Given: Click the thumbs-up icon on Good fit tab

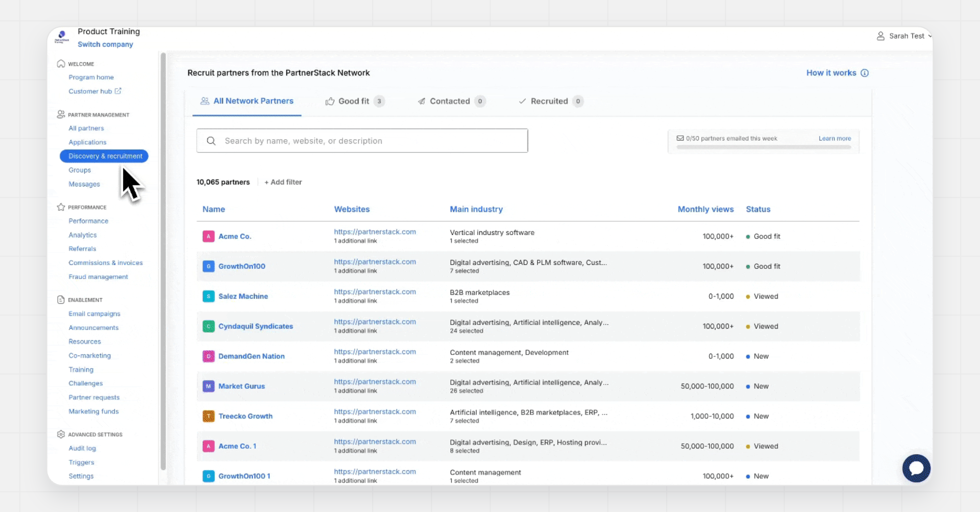Looking at the screenshot, I should (330, 101).
